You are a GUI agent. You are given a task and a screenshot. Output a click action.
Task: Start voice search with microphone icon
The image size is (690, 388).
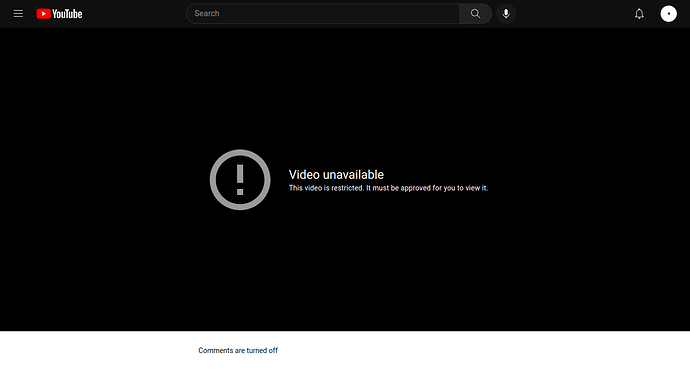point(506,14)
